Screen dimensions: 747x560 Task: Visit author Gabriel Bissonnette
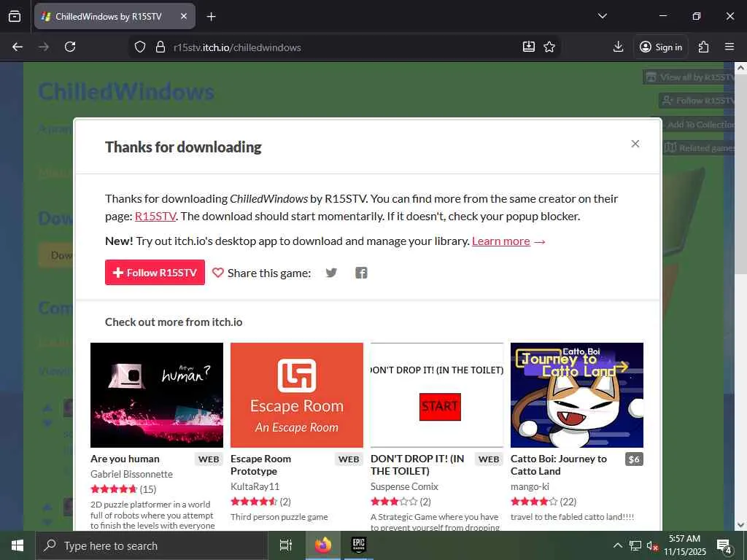pyautogui.click(x=131, y=474)
